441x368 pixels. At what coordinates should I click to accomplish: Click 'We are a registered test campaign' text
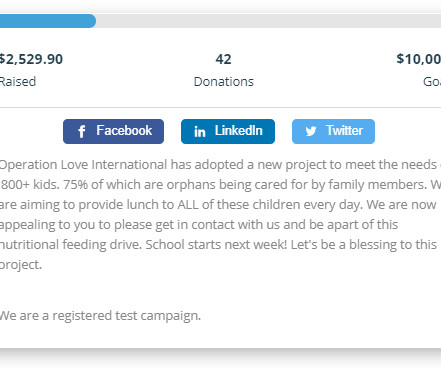[100, 316]
